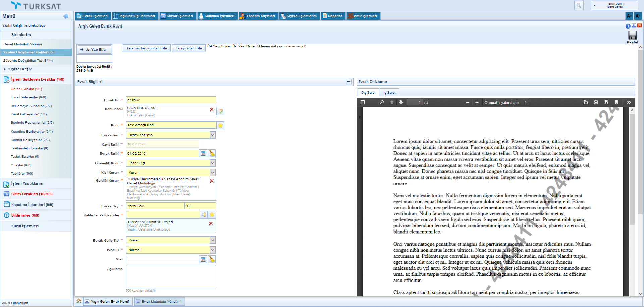Increase font size with A+ button
Viewport: 644px width, 307px height.
tap(629, 16)
